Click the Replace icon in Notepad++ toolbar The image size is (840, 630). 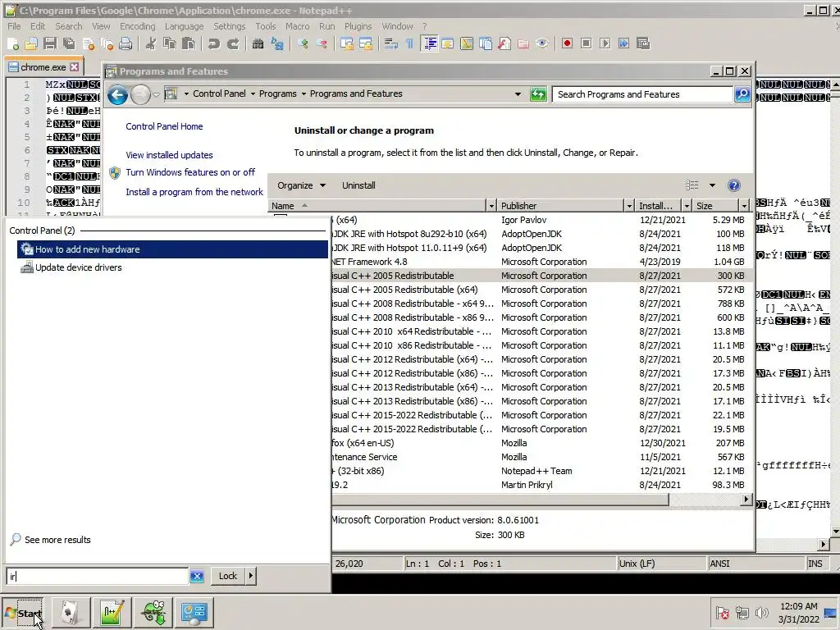277,44
